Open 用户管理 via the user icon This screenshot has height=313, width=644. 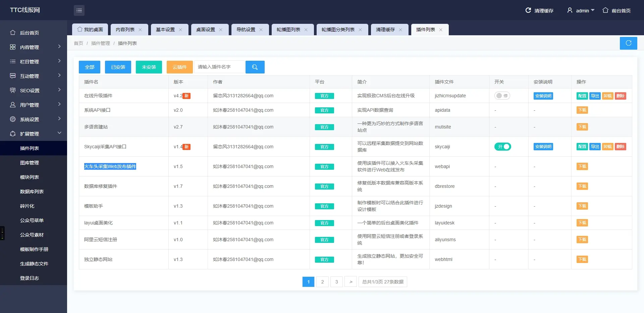tap(13, 105)
